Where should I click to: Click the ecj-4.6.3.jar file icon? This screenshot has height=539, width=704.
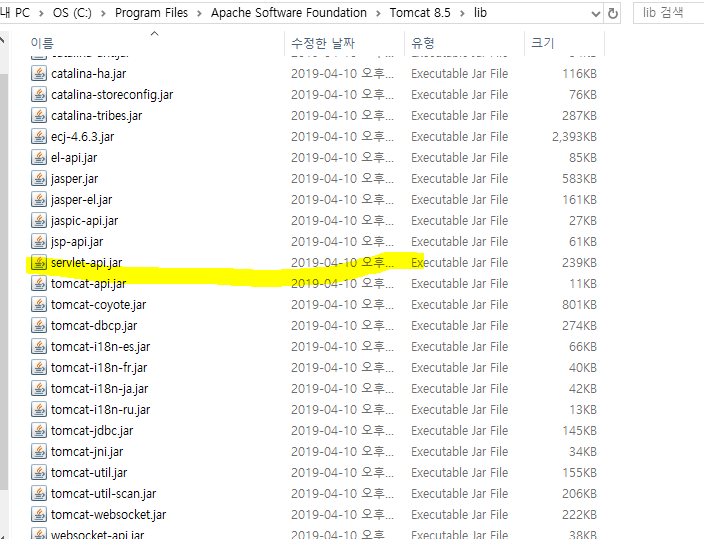39,136
